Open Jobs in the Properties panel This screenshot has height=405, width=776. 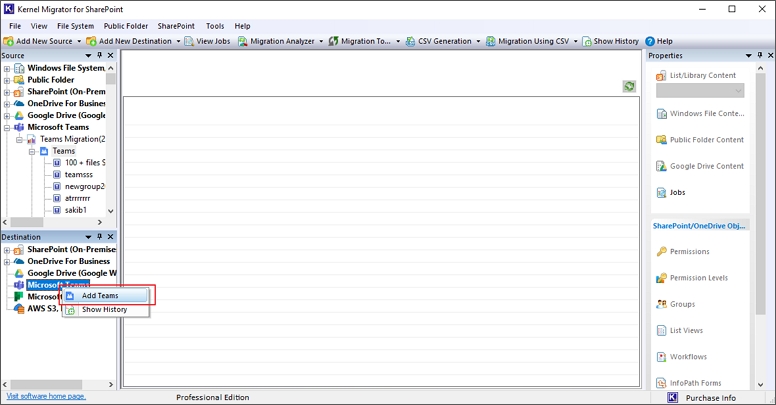(x=671, y=192)
